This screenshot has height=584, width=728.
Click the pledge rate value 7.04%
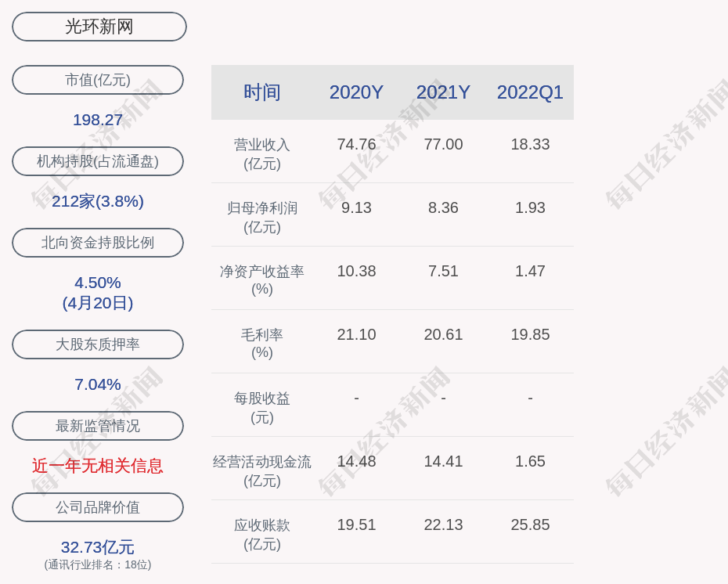click(98, 384)
